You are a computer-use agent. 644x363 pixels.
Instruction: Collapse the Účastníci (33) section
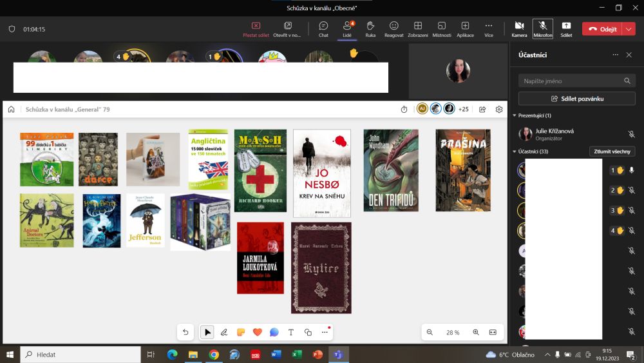[x=514, y=152]
